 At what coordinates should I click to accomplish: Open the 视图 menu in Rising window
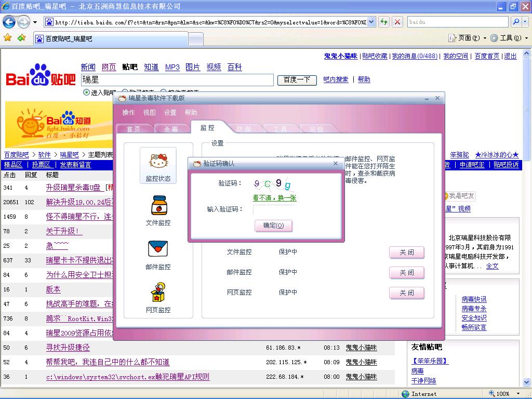149,112
